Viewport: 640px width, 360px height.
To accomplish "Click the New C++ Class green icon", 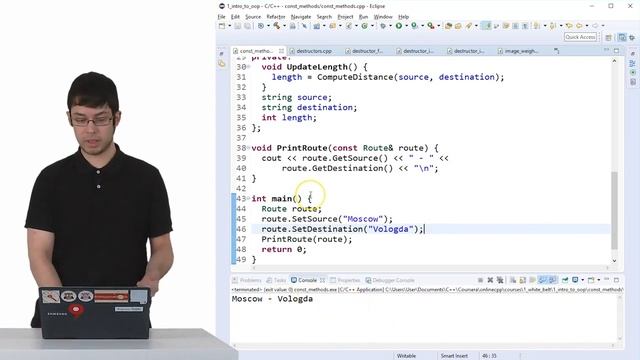I will point(364,26).
